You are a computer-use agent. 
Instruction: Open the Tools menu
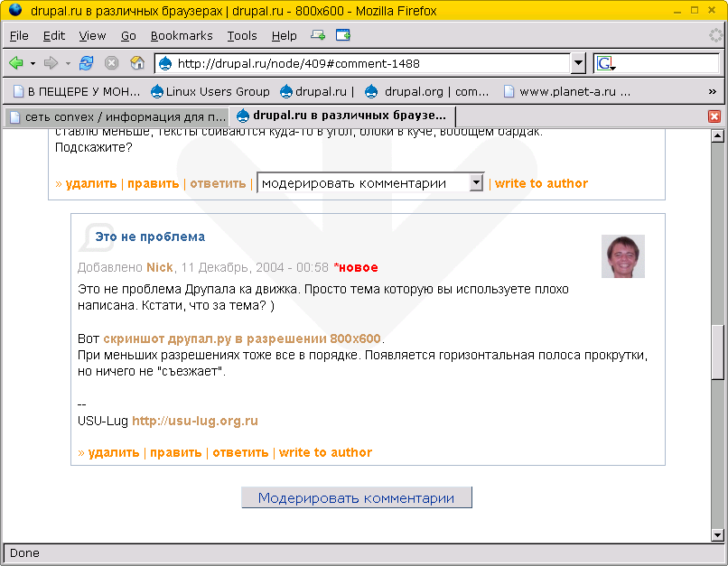point(242,36)
